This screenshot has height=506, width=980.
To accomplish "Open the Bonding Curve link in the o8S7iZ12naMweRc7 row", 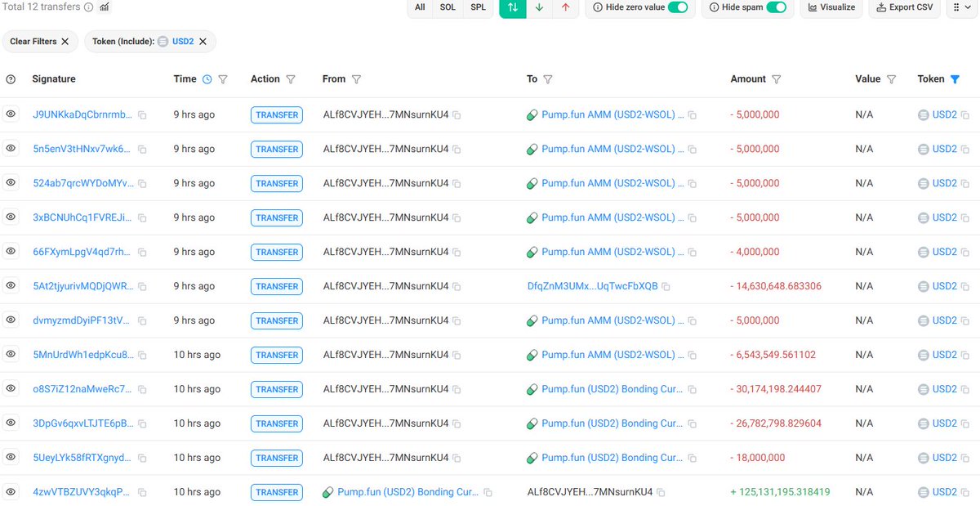I will (x=612, y=389).
